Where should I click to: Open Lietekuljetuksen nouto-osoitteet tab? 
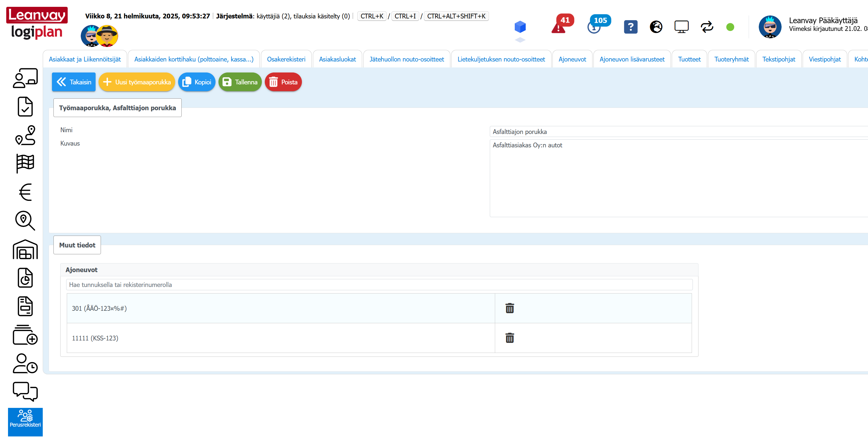501,59
